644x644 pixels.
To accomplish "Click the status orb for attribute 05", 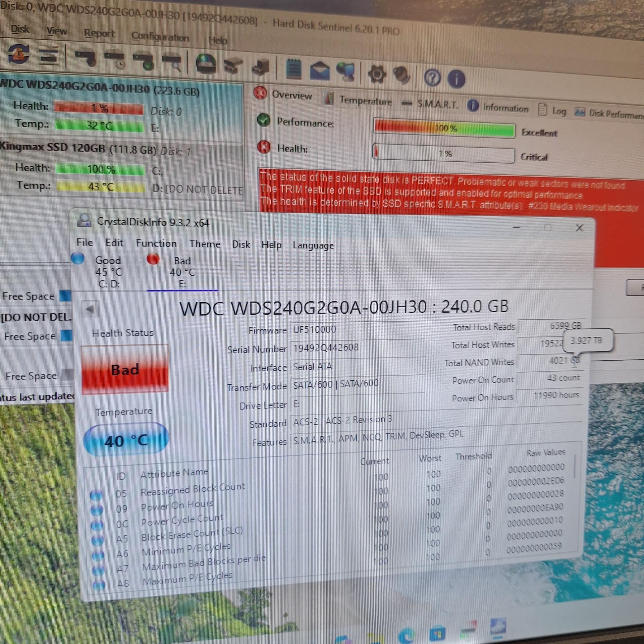I will point(97,495).
